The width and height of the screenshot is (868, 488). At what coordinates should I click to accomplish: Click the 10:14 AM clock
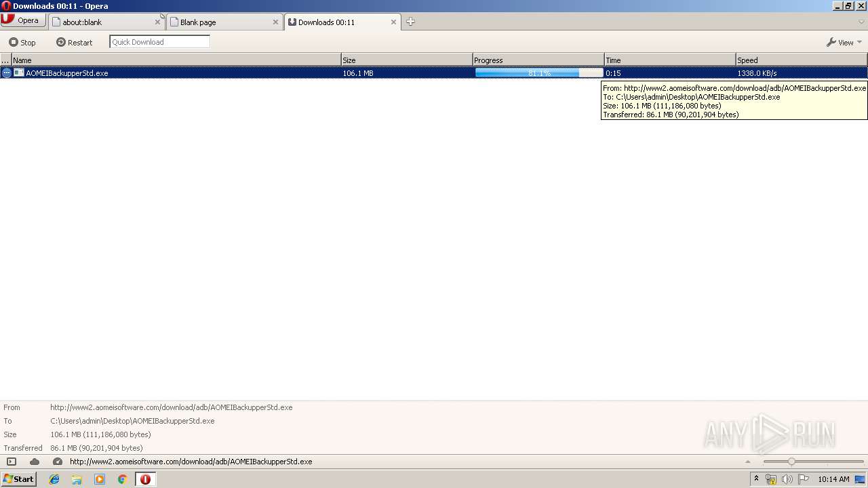coord(833,479)
